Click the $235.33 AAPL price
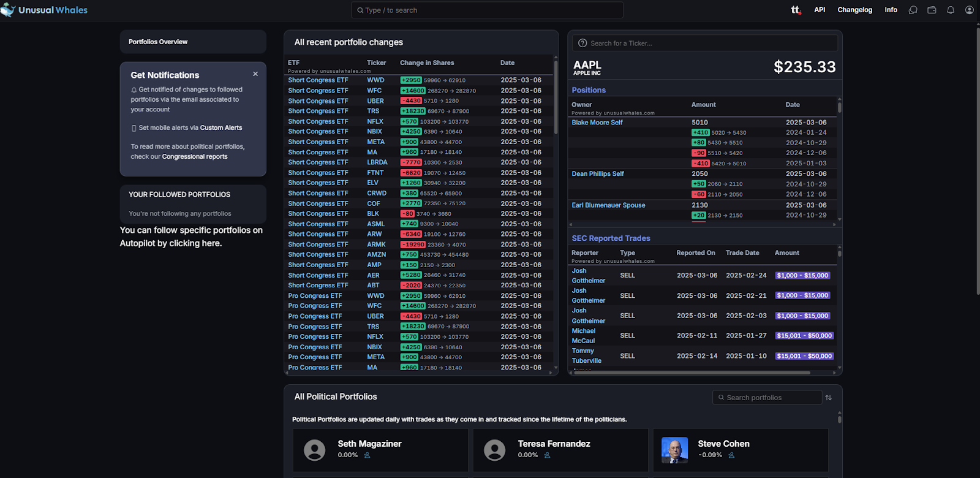The image size is (980, 478). (x=805, y=67)
